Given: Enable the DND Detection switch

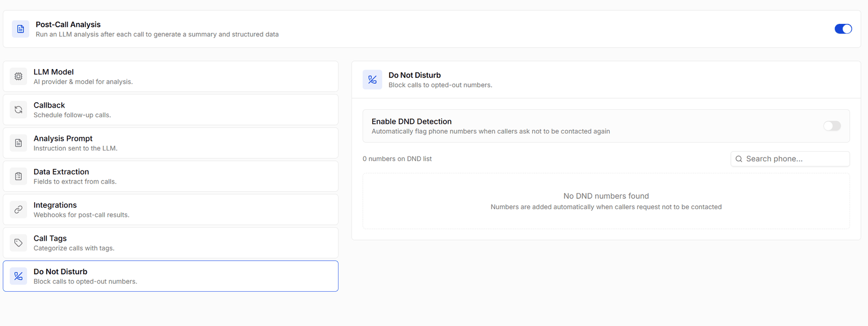Looking at the screenshot, I should tap(832, 126).
